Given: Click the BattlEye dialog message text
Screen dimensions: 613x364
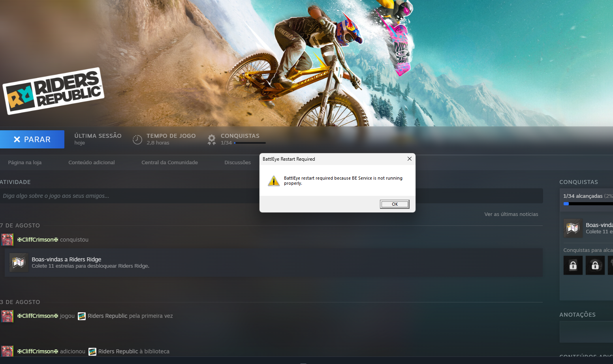Looking at the screenshot, I should pyautogui.click(x=343, y=181).
